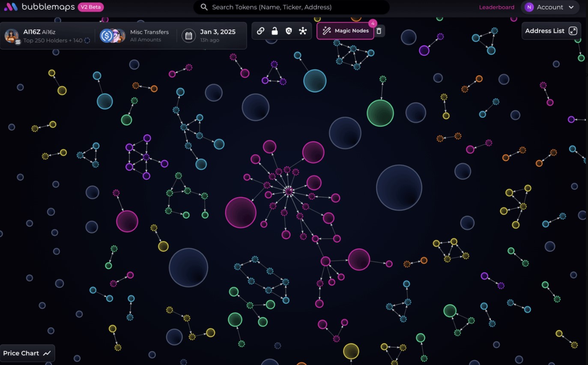
Task: Focus the Search Tokens field
Action: click(x=291, y=7)
